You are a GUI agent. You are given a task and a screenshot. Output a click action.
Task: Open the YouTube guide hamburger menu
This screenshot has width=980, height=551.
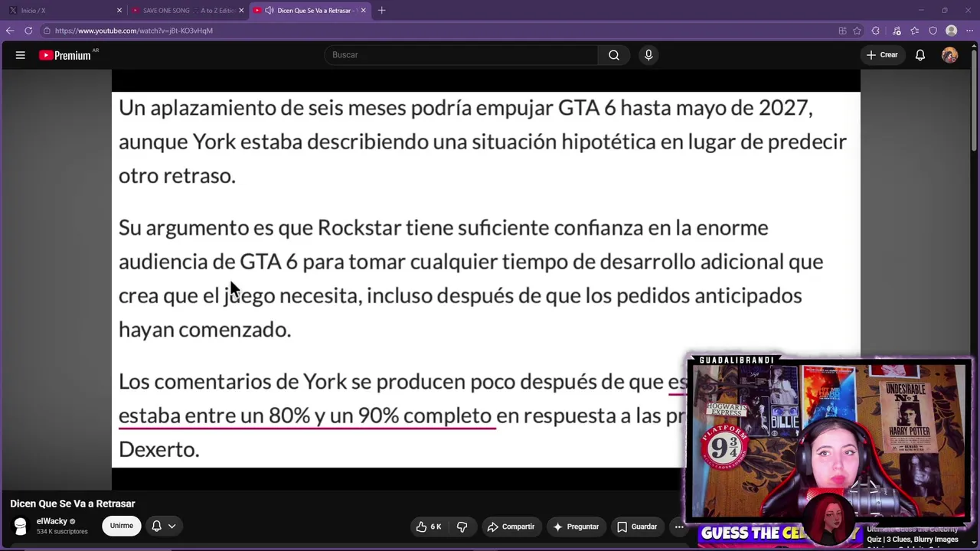click(x=21, y=55)
